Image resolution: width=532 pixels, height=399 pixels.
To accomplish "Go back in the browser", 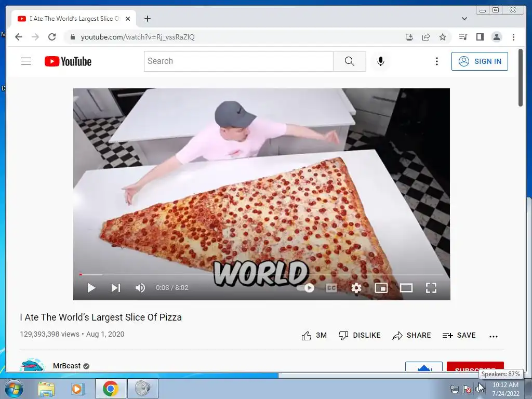I will click(19, 37).
